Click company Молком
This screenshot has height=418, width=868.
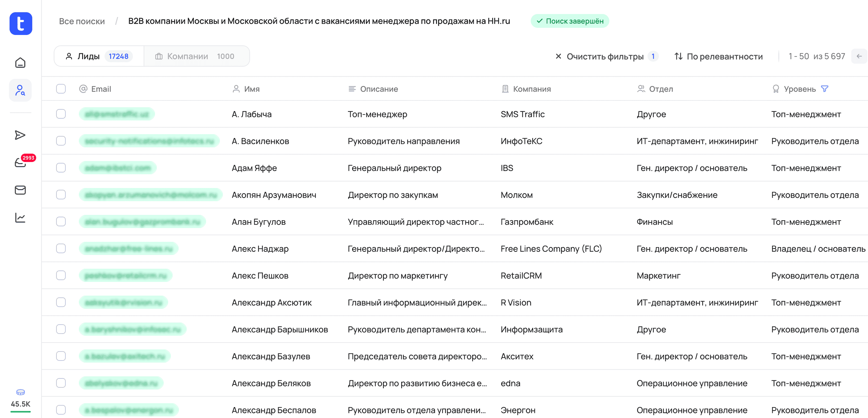point(516,195)
